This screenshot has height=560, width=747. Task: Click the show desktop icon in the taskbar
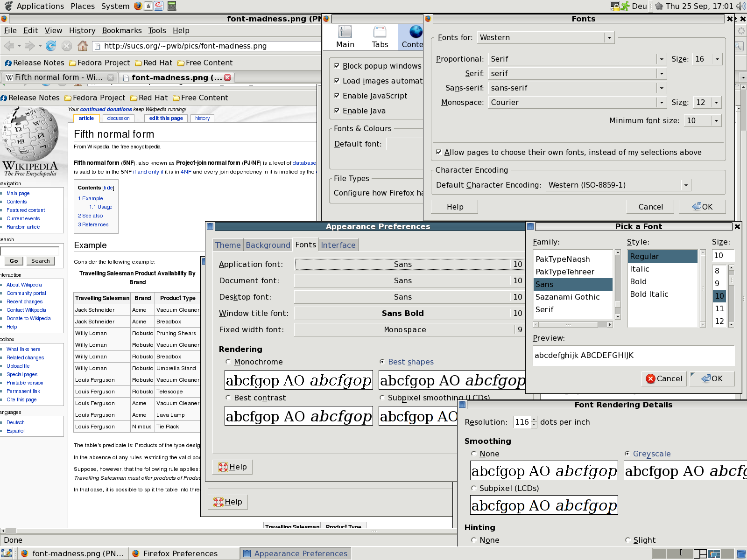(6, 553)
